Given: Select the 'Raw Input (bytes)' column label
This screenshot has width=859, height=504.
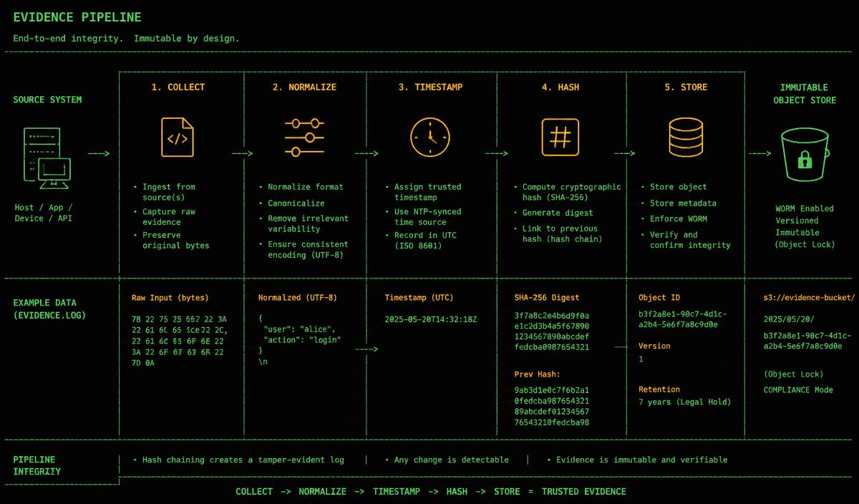Looking at the screenshot, I should click(170, 297).
